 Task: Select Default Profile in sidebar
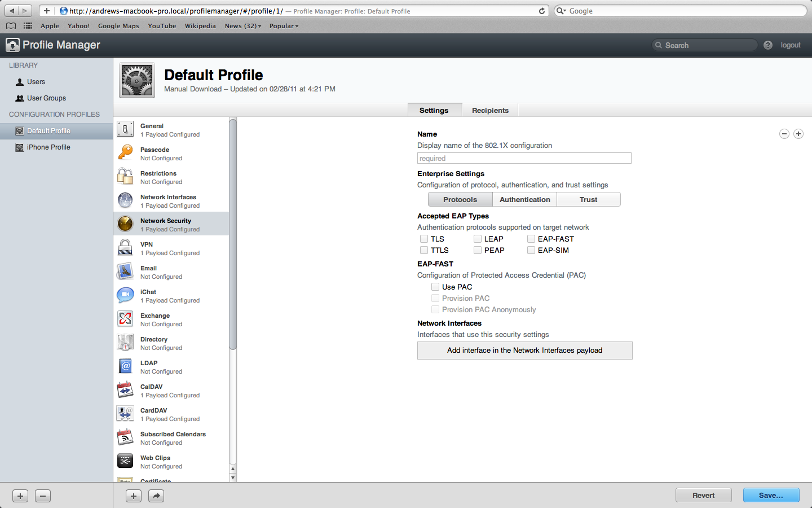click(x=56, y=131)
